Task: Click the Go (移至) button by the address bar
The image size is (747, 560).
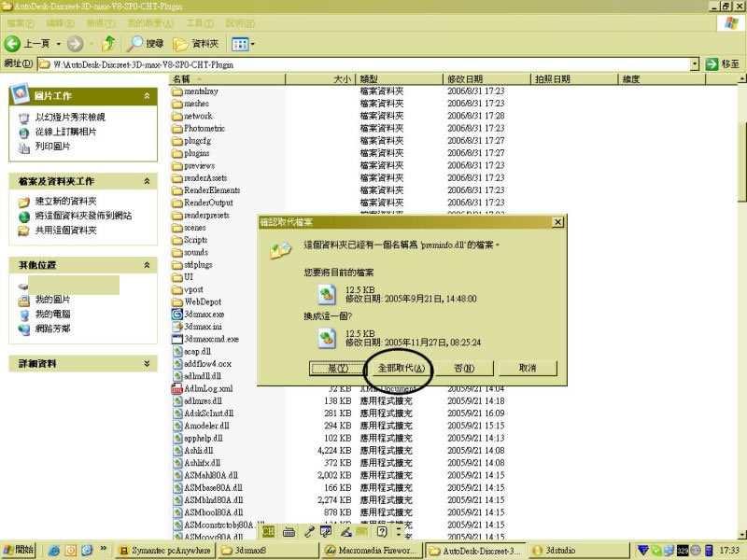Action: click(722, 63)
